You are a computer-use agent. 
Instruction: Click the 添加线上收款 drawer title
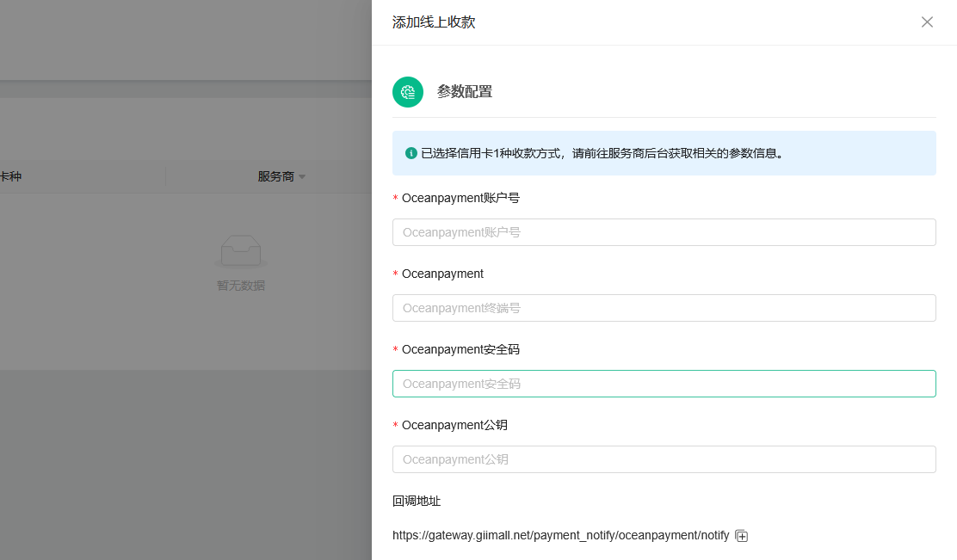coord(434,22)
